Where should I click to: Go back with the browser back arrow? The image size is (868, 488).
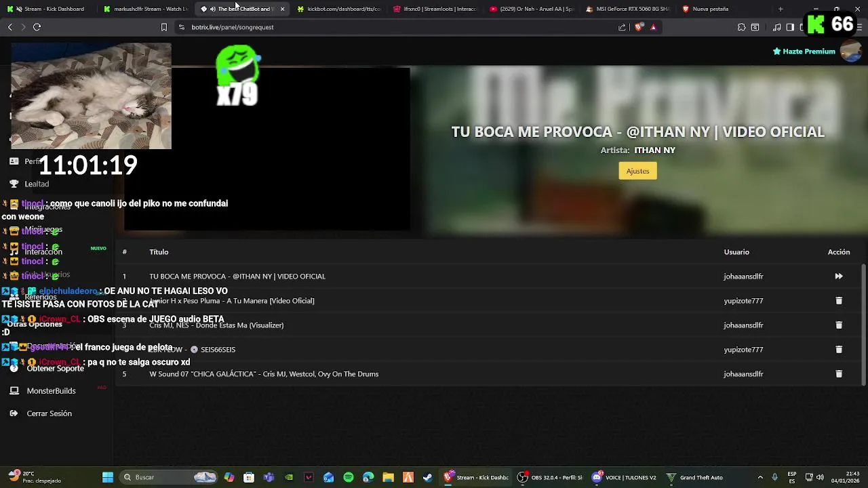[x=9, y=27]
